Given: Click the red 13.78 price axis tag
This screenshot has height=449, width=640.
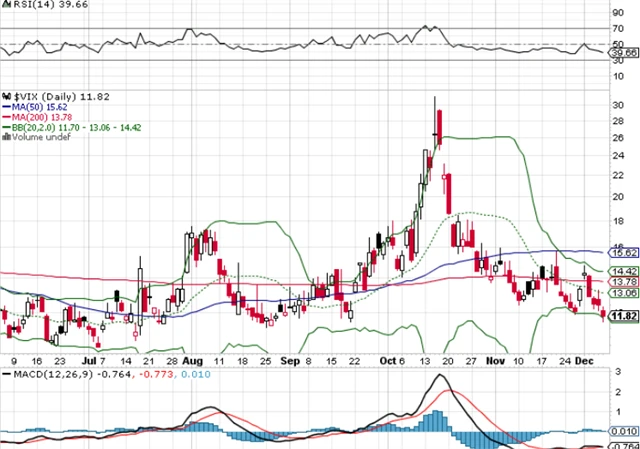Looking at the screenshot, I should tap(622, 283).
